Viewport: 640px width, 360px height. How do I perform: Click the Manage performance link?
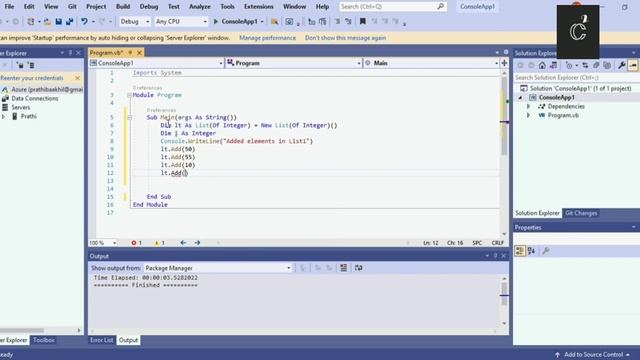[x=267, y=38]
